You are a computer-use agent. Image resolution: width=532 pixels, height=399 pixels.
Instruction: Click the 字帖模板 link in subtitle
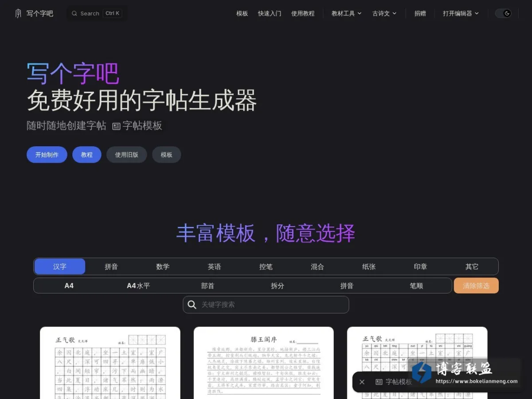click(x=137, y=126)
